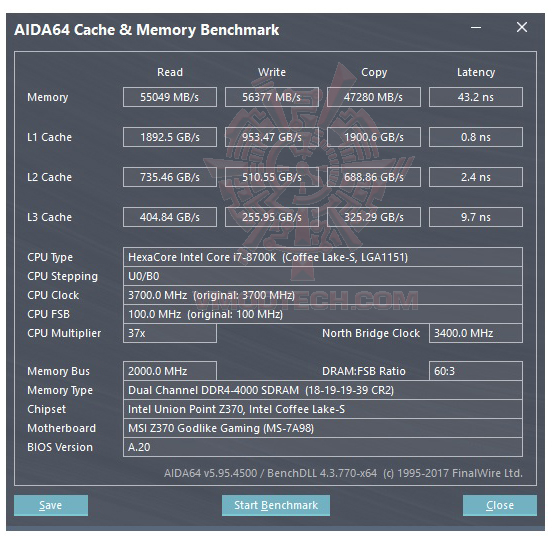Select L1 Cache Copy 1900.6 GB/s

[374, 137]
